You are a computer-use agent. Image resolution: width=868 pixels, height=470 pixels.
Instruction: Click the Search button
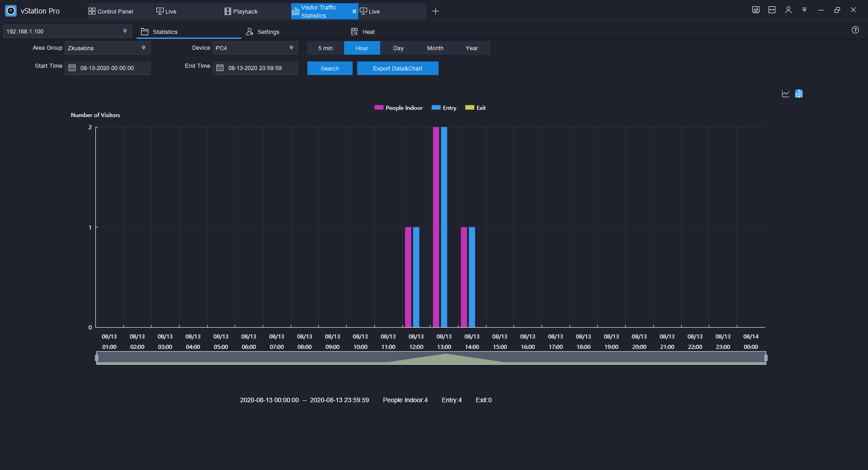(x=330, y=68)
